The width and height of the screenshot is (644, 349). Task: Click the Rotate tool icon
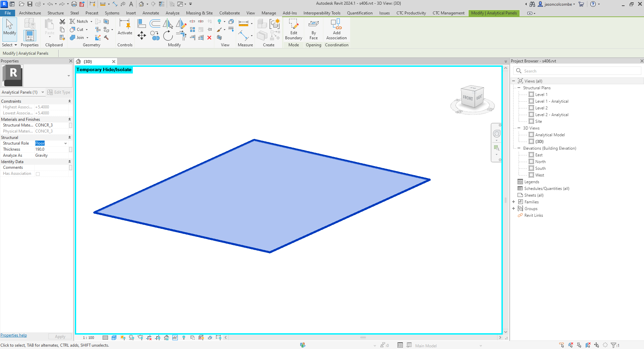[168, 36]
